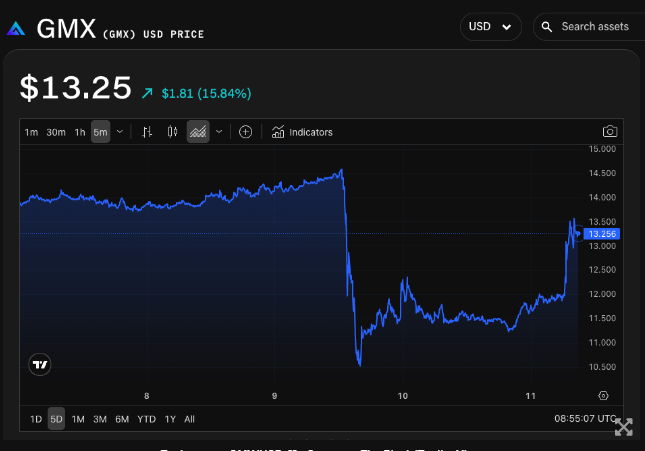The image size is (645, 451).
Task: Select the YTD date range tab
Action: pos(146,419)
